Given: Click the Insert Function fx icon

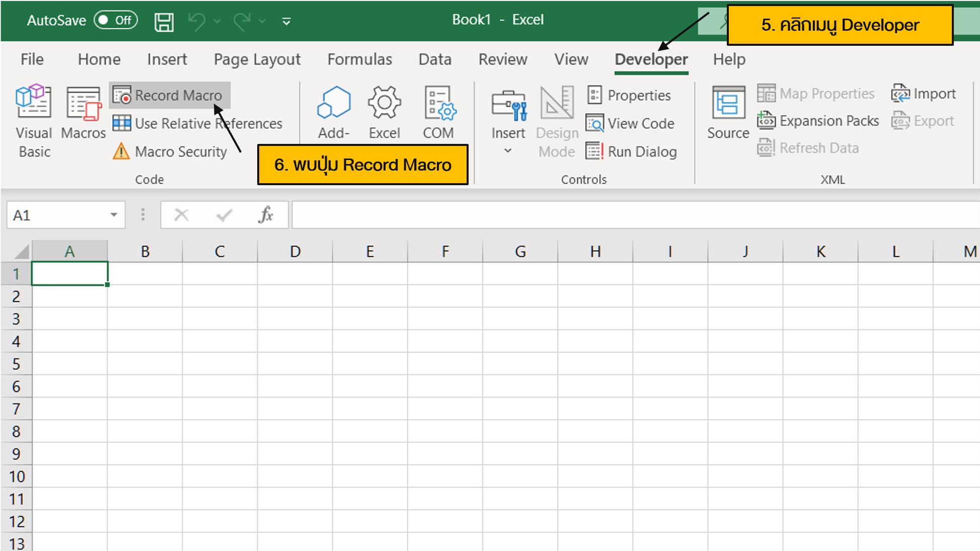Looking at the screenshot, I should (265, 215).
